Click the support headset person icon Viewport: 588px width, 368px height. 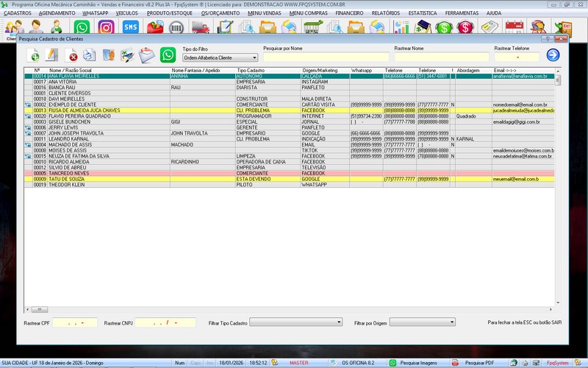pyautogui.click(x=538, y=27)
